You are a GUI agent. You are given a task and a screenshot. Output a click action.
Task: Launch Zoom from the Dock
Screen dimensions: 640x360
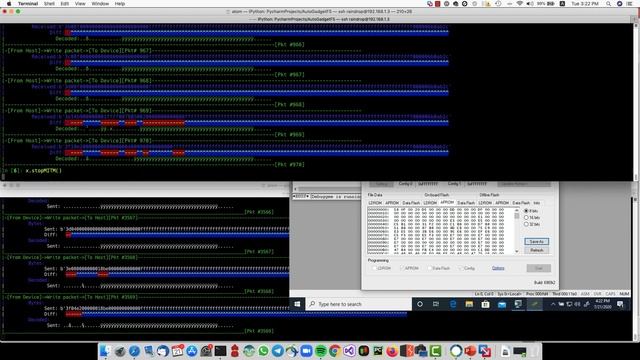(306, 351)
